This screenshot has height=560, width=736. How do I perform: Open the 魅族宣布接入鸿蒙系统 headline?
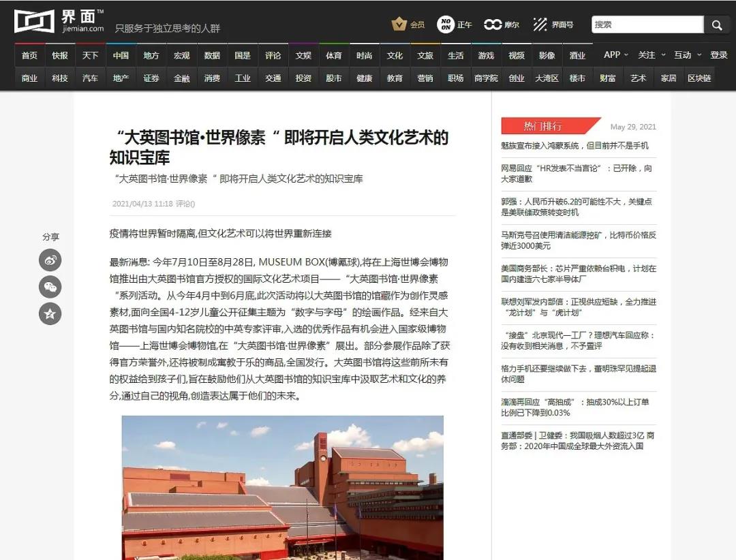pyautogui.click(x=574, y=146)
